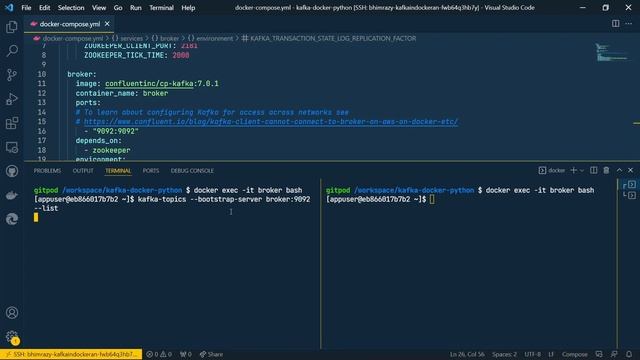Split the terminal panel
The width and height of the screenshot is (640, 360).
593,170
